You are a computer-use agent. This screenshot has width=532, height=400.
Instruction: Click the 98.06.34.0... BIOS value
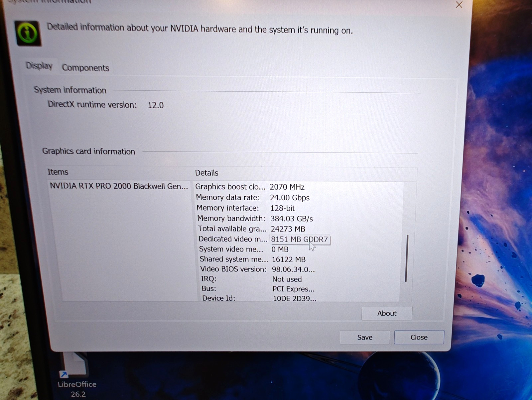pos(293,269)
